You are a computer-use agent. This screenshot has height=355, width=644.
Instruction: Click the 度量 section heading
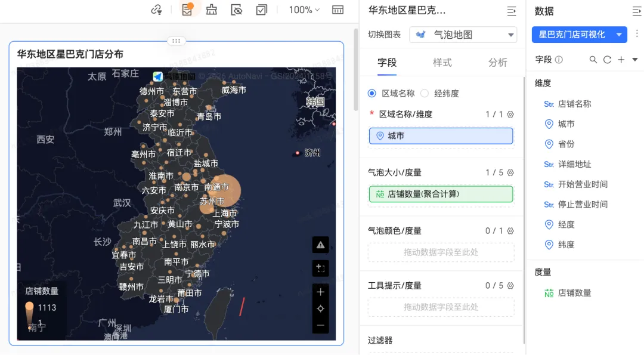coord(543,272)
